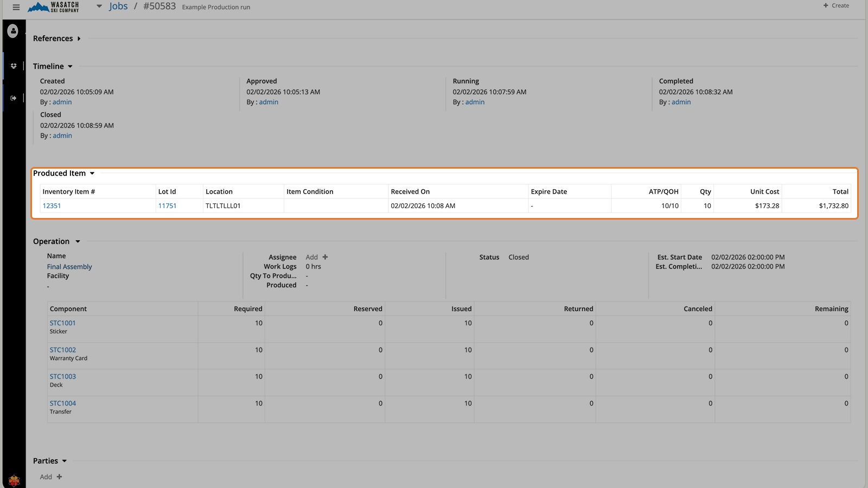Open inventory item 12351

[52, 206]
